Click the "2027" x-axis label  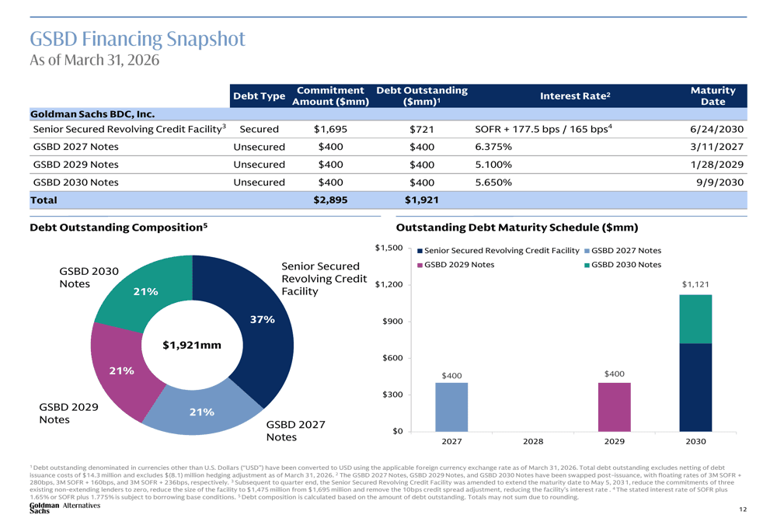451,441
